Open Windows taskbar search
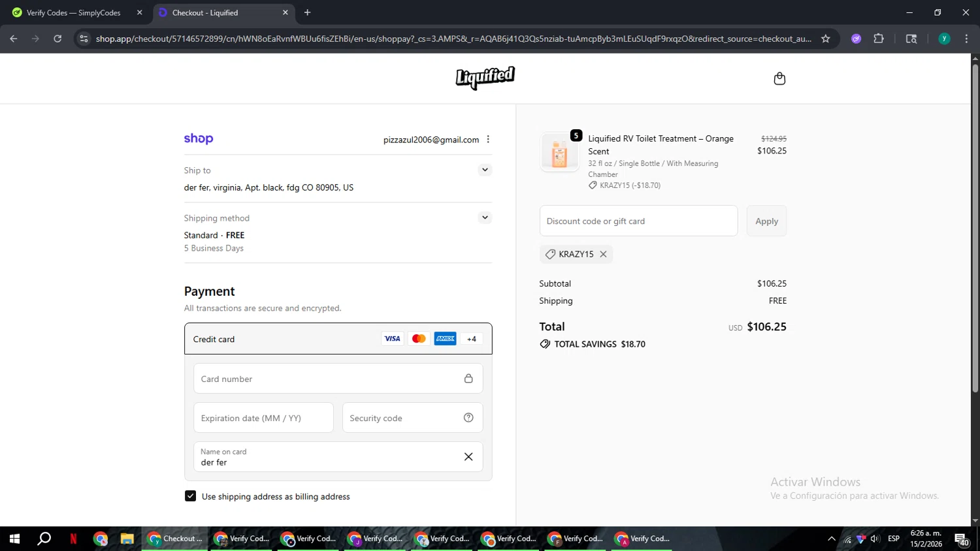 44,539
